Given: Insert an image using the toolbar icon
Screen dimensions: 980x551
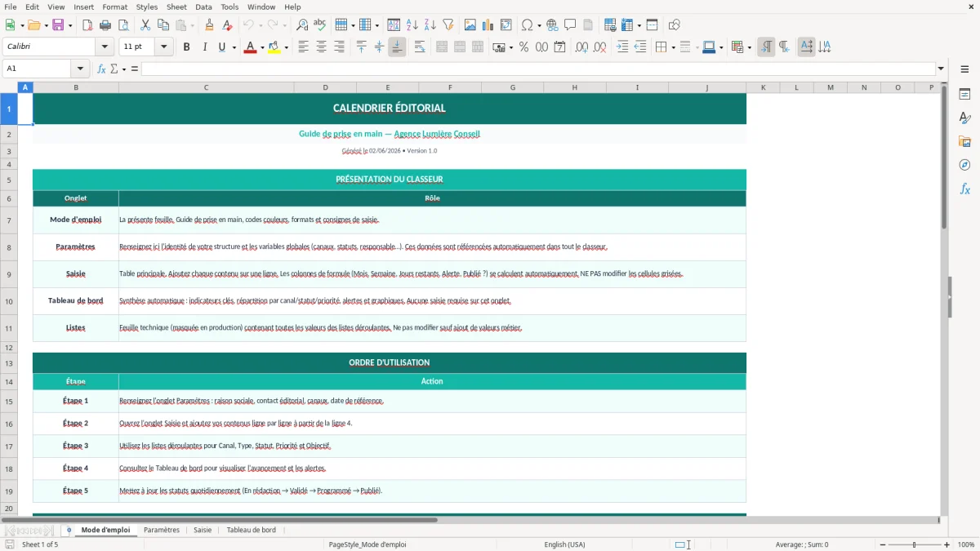Looking at the screenshot, I should pos(470,25).
